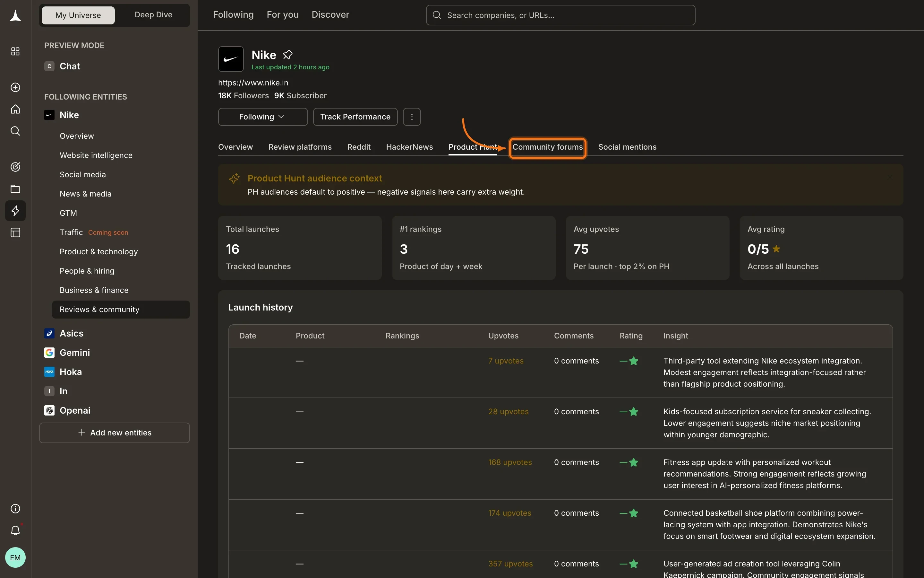Click the app logo in the left rail
The width and height of the screenshot is (924, 578).
pos(15,16)
